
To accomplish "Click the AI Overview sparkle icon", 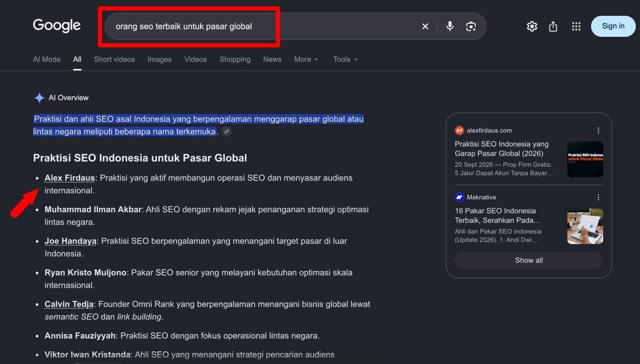I will (x=39, y=98).
